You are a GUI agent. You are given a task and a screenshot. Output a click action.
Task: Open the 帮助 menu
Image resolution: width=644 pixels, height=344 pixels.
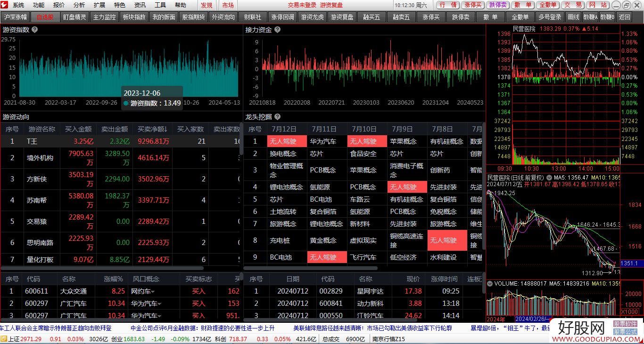pos(181,5)
